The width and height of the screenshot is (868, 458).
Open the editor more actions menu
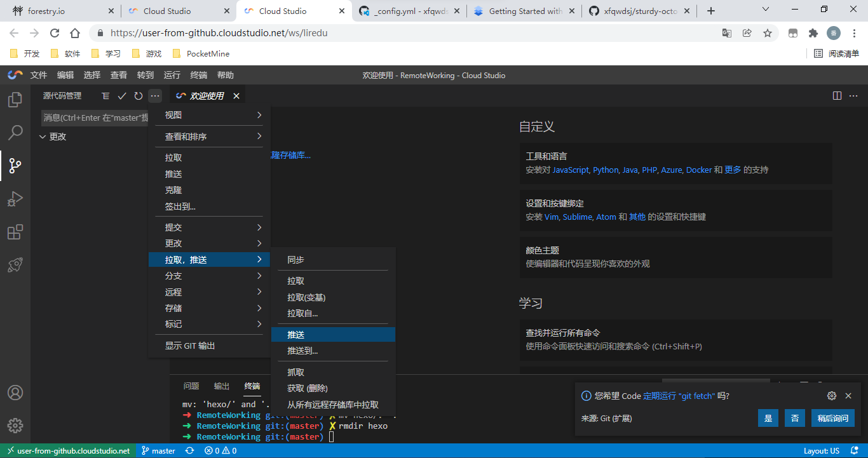(854, 96)
